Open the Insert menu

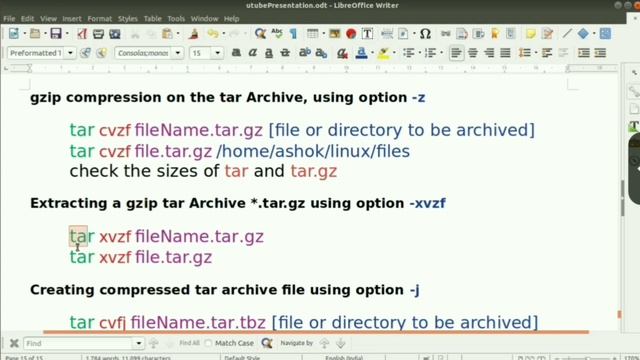pos(72,19)
